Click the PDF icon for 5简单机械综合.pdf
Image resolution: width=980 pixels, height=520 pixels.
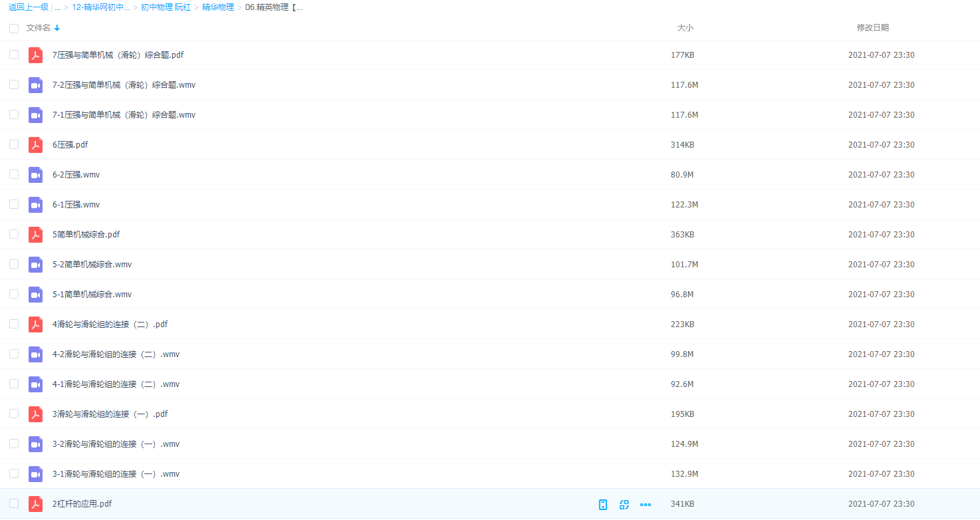tap(35, 235)
